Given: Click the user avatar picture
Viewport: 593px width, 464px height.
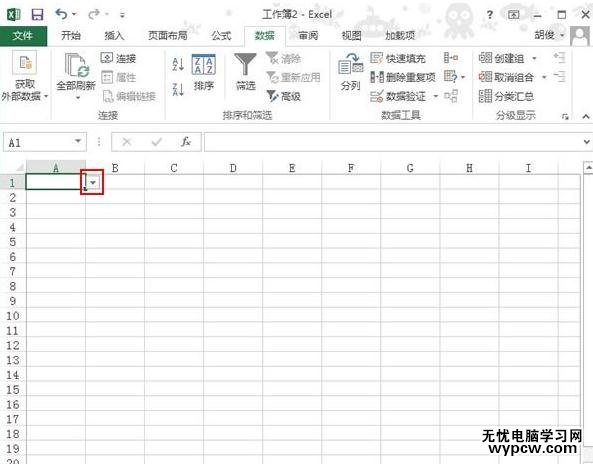Looking at the screenshot, I should (x=580, y=36).
